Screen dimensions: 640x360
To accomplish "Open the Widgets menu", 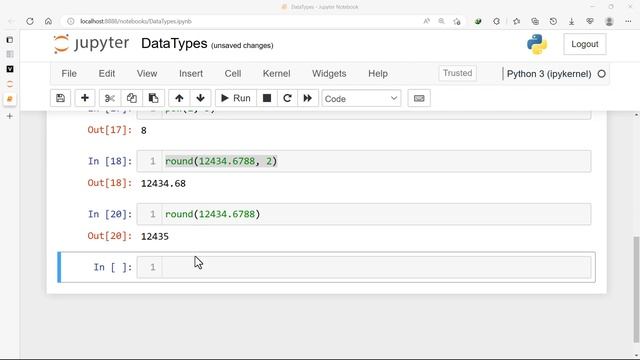I will click(x=329, y=74).
